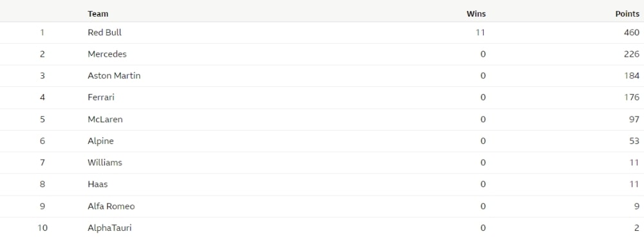
Task: Click Red Bull's 460 points value
Action: pos(632,32)
